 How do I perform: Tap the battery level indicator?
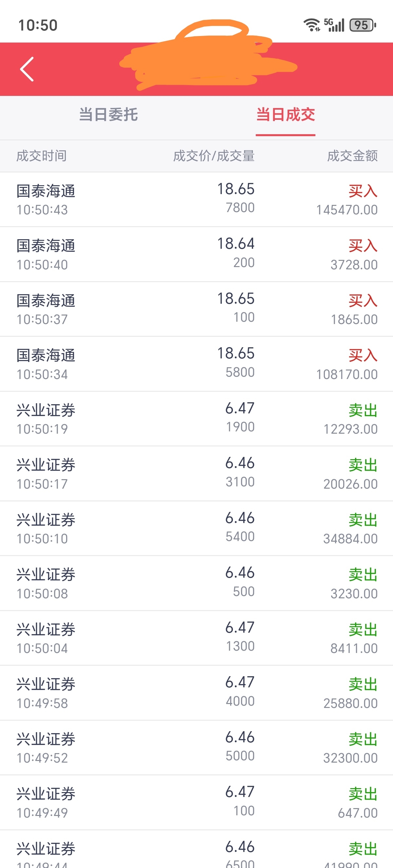362,25
